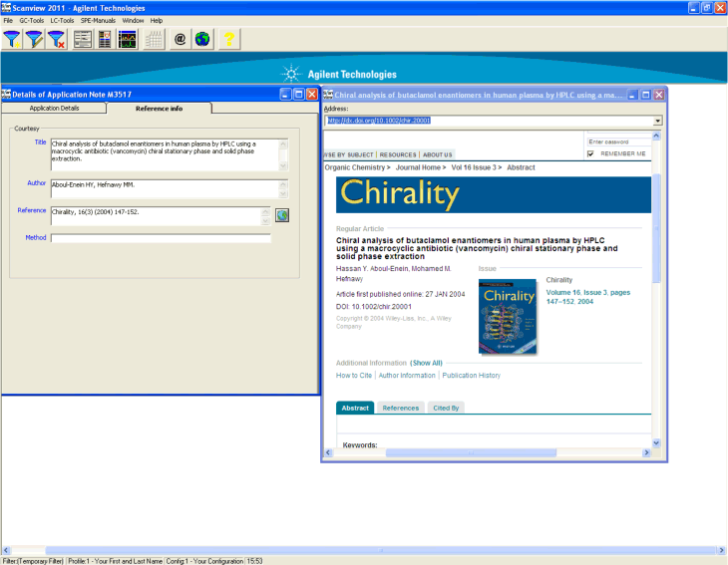Click the @ email toolbar icon
The width and height of the screenshot is (728, 565).
point(180,39)
